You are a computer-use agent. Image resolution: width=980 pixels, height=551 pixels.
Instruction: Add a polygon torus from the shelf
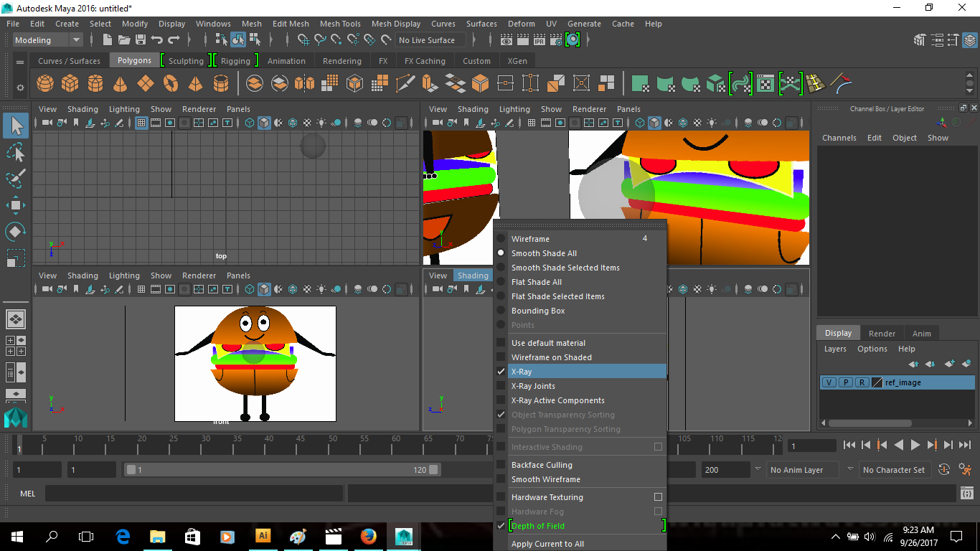tap(171, 84)
